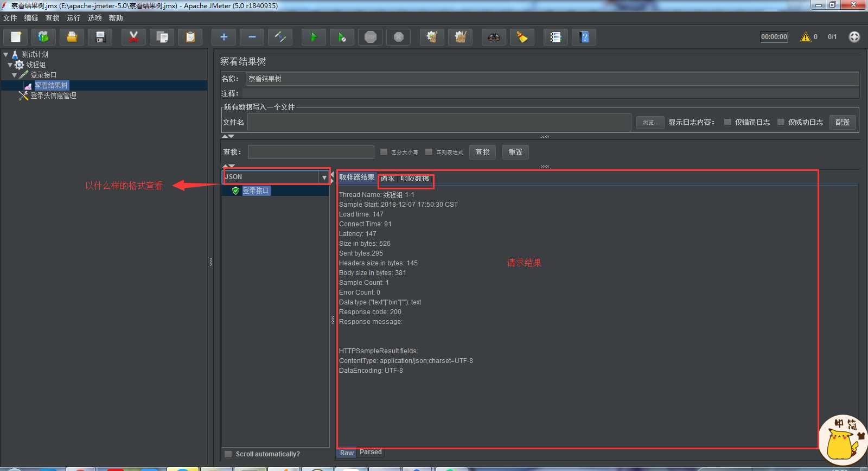Open the 选项 menu

click(94, 18)
